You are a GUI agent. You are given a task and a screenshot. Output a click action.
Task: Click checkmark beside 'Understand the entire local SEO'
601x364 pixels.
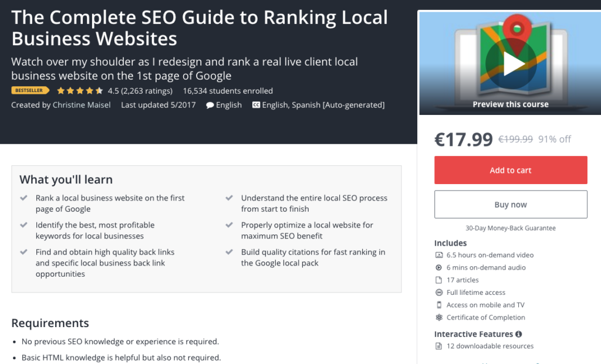pyautogui.click(x=229, y=198)
